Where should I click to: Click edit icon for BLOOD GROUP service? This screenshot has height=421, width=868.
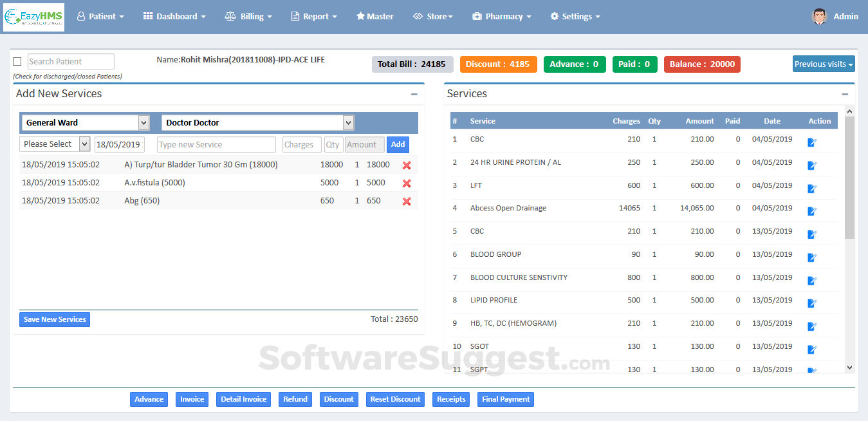pos(812,257)
